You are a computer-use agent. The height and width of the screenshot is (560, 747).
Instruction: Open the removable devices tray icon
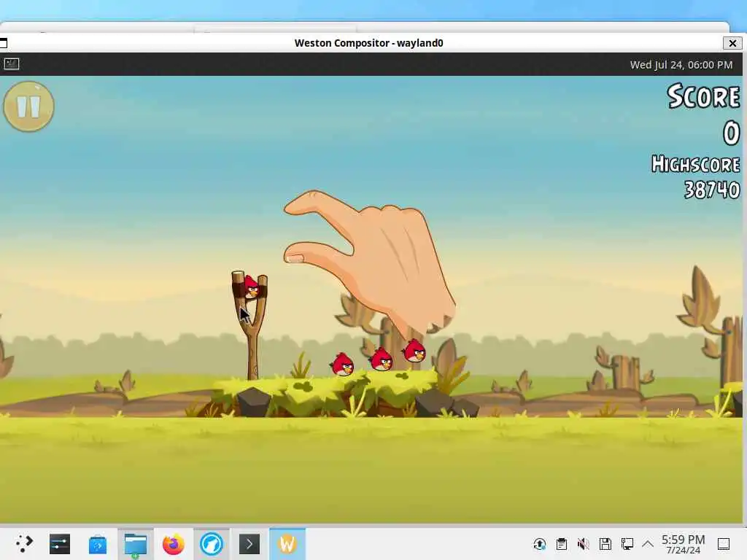click(x=605, y=544)
